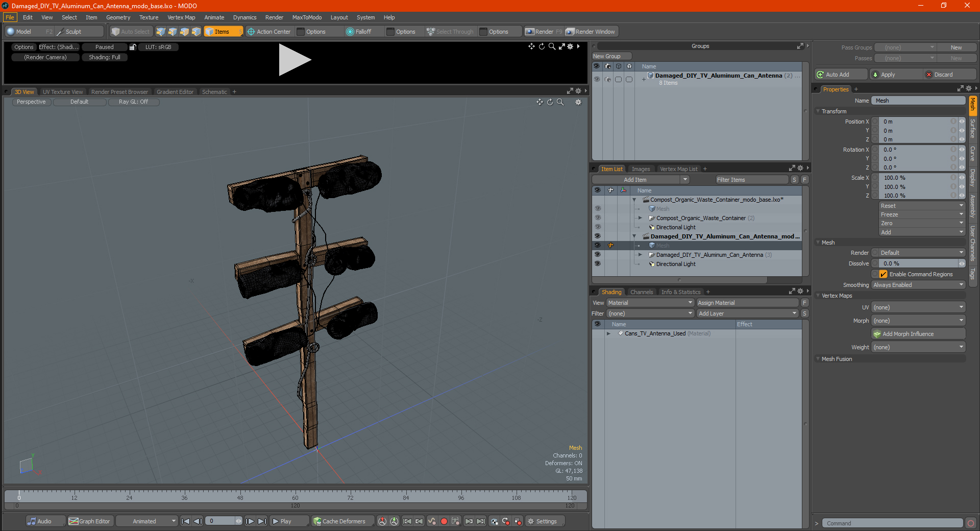980x531 pixels.
Task: Select Materials selection mode cube icon
Action: click(x=196, y=32)
